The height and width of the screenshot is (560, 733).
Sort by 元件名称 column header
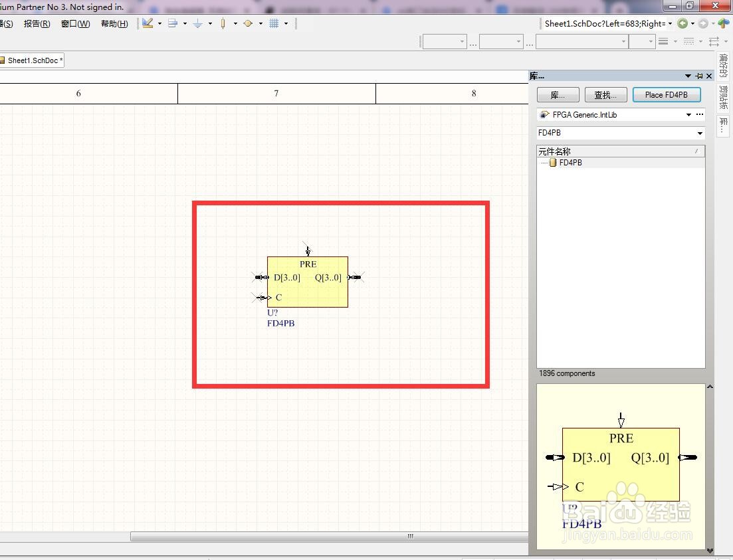click(620, 151)
